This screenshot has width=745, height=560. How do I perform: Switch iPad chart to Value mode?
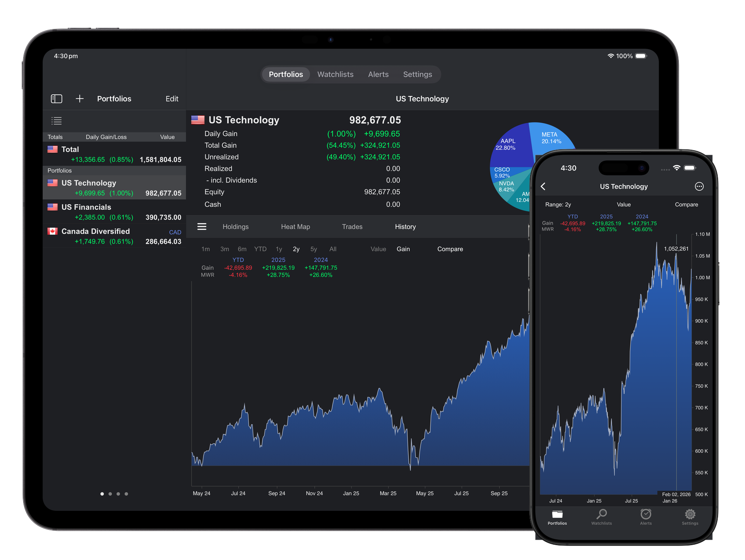(x=378, y=249)
